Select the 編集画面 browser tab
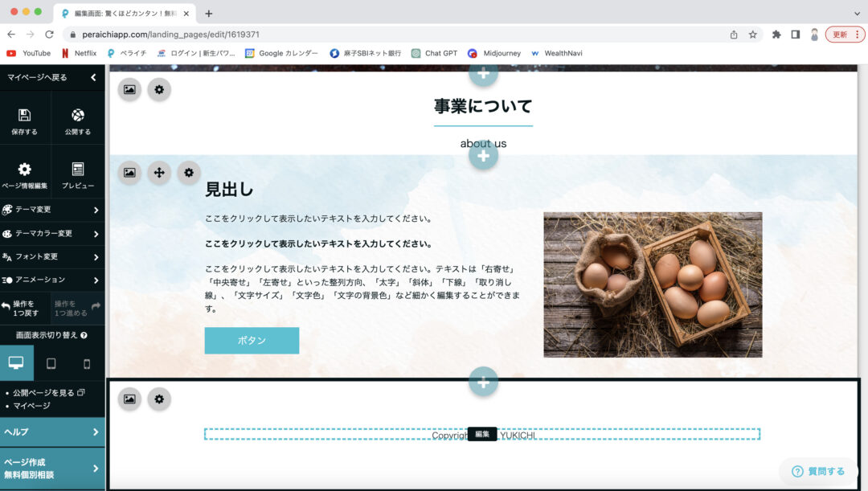 click(125, 14)
